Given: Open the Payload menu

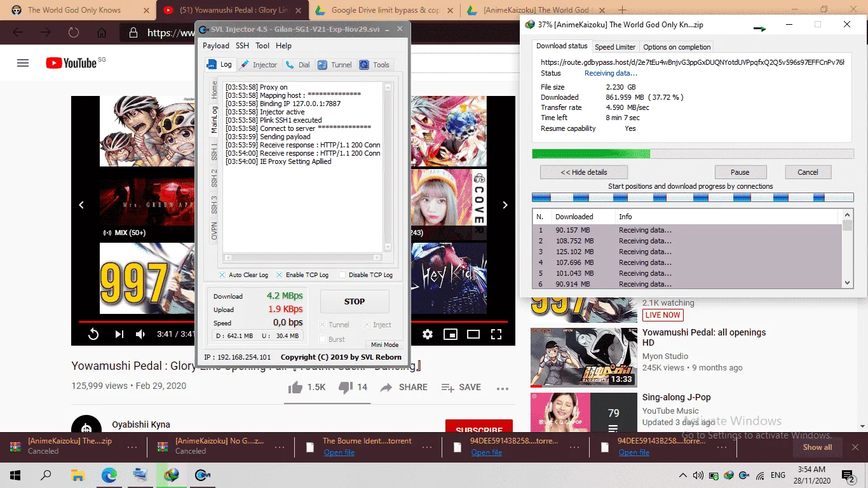Looking at the screenshot, I should 216,46.
